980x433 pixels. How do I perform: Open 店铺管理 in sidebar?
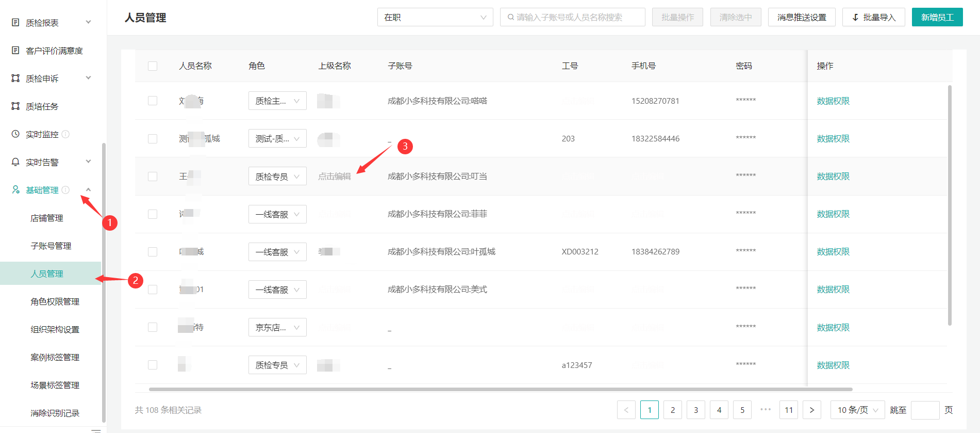pos(47,218)
